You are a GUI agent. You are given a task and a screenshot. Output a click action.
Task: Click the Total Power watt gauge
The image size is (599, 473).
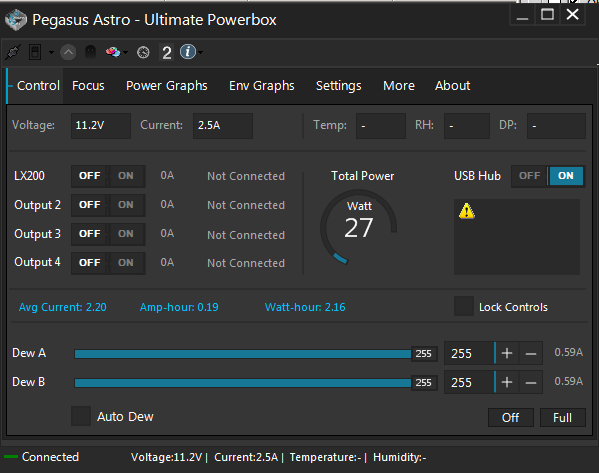pos(359,228)
